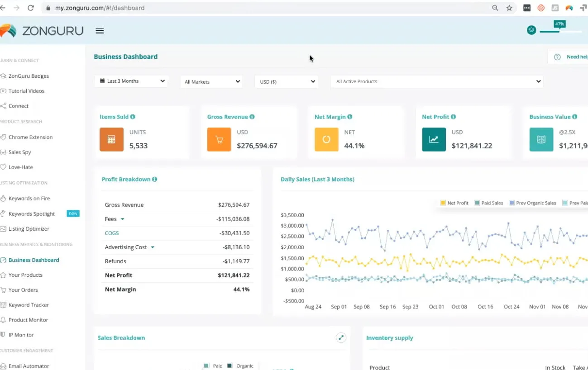588x370 pixels.
Task: Click the Items Sold info icon
Action: pos(133,117)
